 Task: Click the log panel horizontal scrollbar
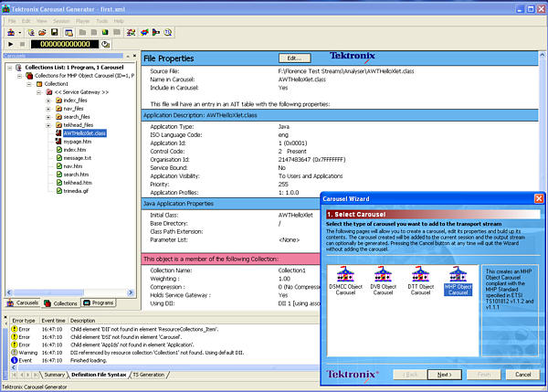pos(164,367)
